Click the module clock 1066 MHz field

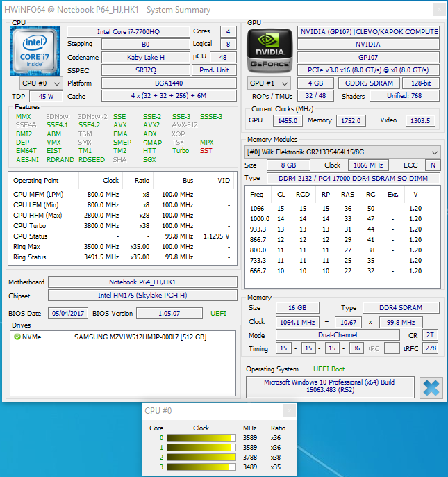(x=368, y=165)
